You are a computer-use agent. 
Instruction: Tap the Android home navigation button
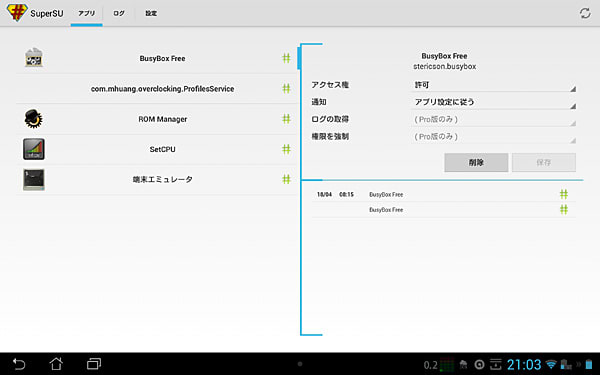tap(56, 364)
